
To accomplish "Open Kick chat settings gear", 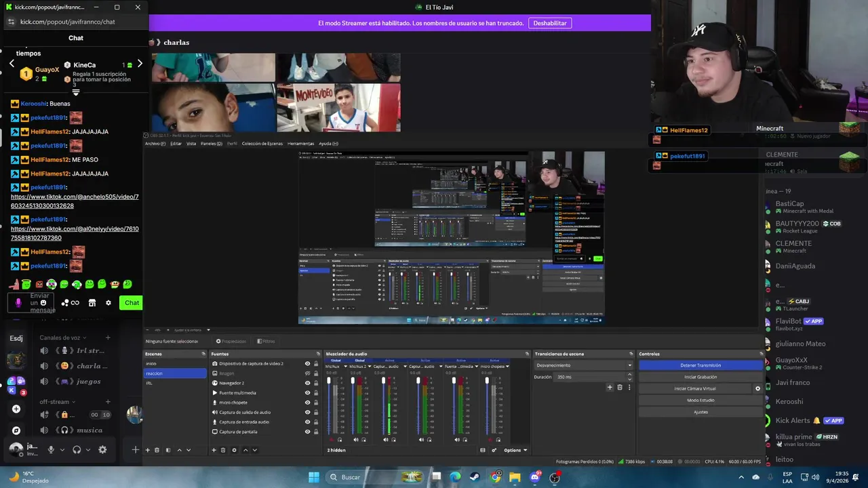I will 108,303.
